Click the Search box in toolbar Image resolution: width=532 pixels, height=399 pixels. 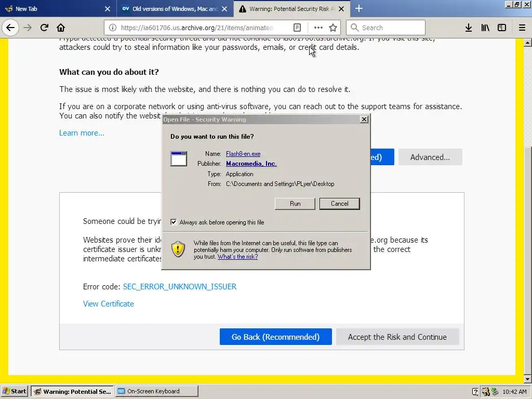point(385,28)
